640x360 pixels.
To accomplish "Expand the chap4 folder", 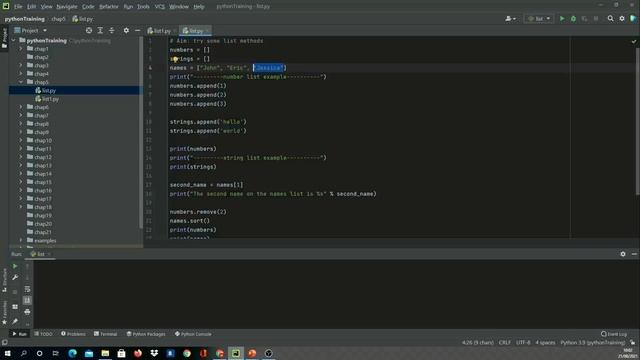I will (21, 73).
